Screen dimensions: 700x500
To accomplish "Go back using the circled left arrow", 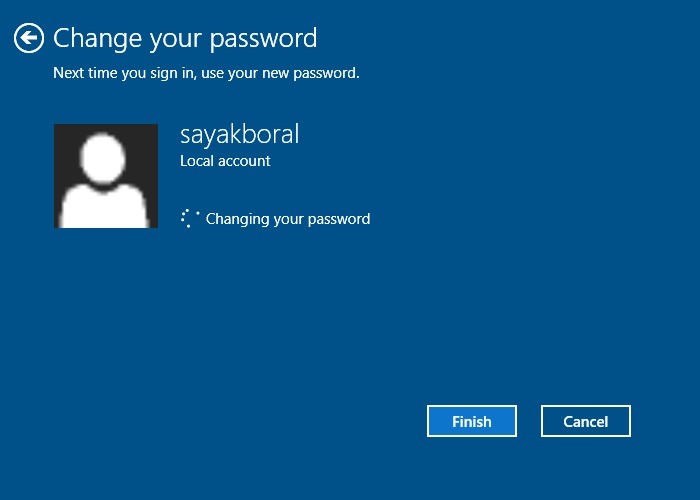I will coord(29,38).
